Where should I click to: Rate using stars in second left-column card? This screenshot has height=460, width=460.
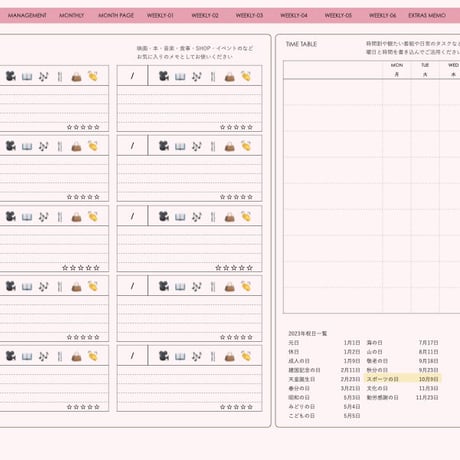pyautogui.click(x=83, y=197)
